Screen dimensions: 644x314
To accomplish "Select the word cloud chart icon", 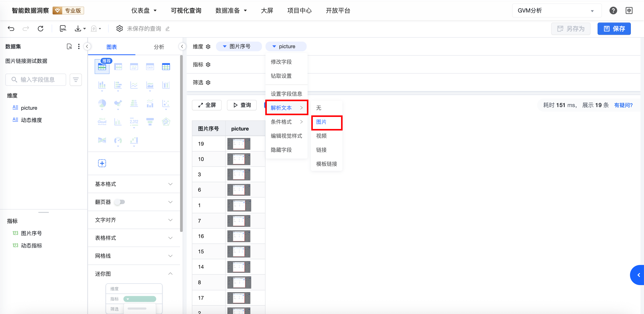I will [102, 122].
